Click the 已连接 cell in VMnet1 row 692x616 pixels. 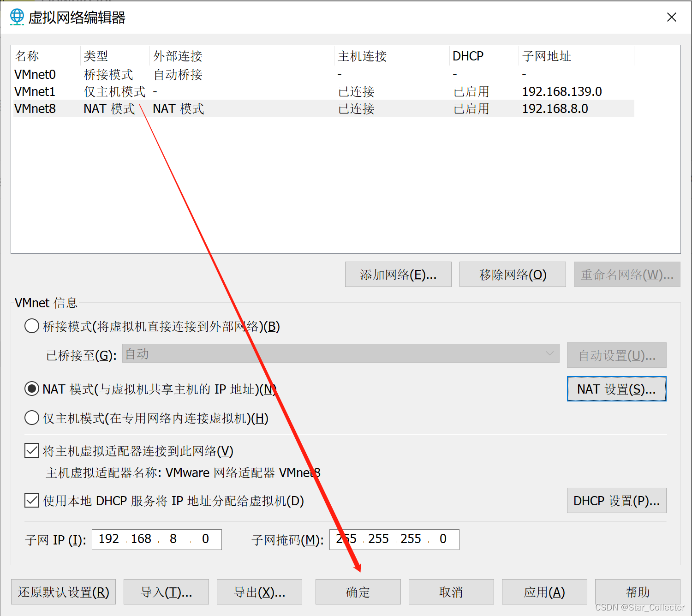(x=356, y=91)
